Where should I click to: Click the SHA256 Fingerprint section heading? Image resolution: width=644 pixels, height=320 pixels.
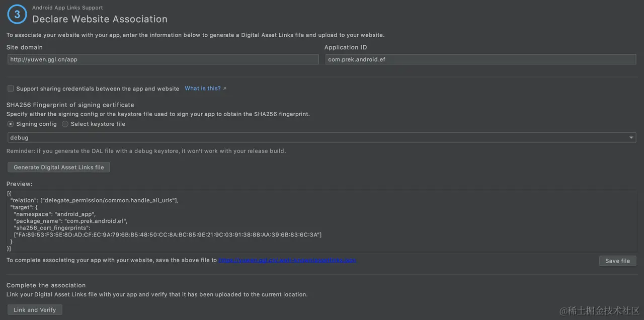pyautogui.click(x=70, y=105)
